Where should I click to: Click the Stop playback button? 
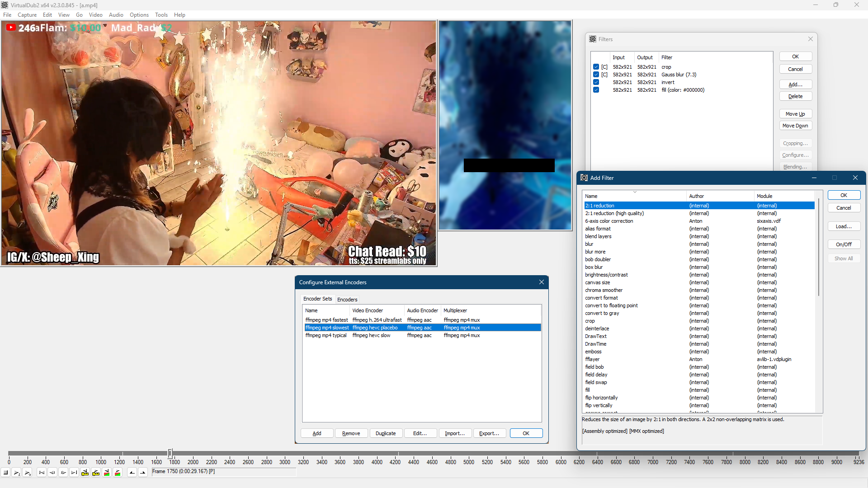(x=6, y=473)
